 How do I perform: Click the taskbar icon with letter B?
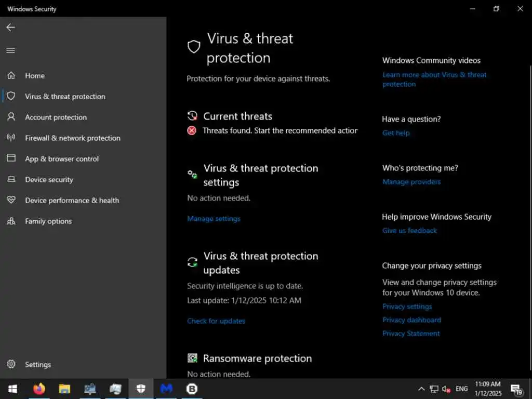[192, 389]
